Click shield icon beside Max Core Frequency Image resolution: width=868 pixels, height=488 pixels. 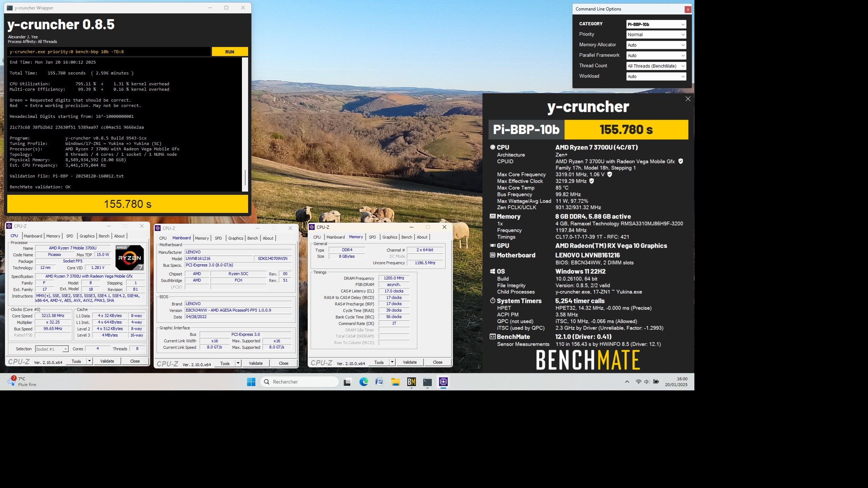click(x=609, y=174)
